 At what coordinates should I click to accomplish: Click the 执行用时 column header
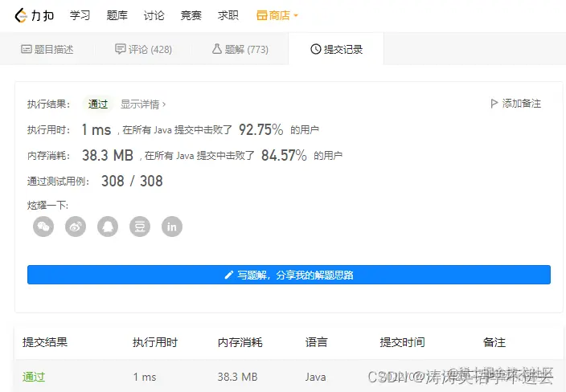coord(155,342)
